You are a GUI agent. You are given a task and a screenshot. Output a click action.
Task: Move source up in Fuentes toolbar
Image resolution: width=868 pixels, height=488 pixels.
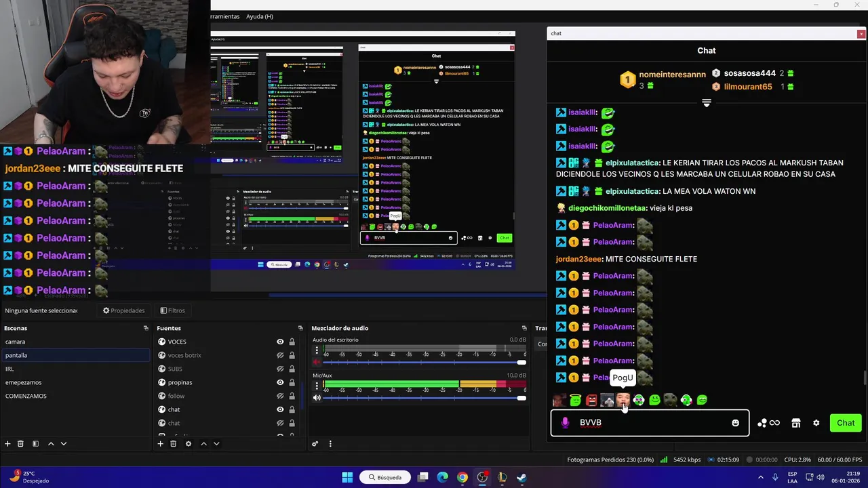click(203, 443)
